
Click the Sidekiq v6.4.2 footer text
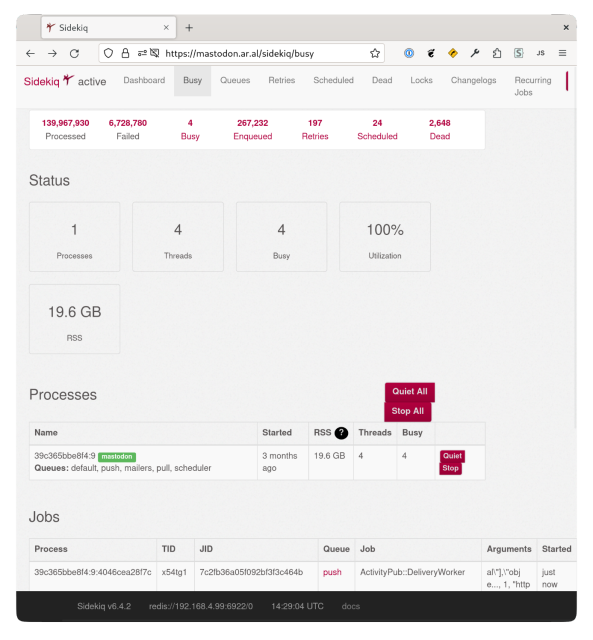click(104, 607)
